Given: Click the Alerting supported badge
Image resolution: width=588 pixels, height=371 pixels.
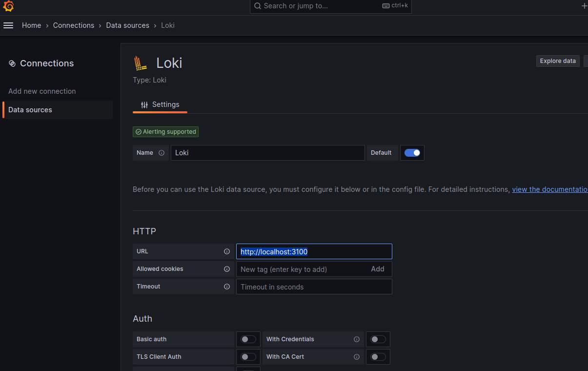Looking at the screenshot, I should 166,132.
